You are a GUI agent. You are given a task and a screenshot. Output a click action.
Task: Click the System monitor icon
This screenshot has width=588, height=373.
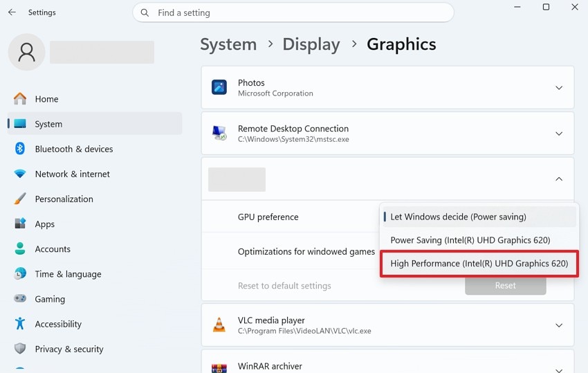tap(20, 123)
